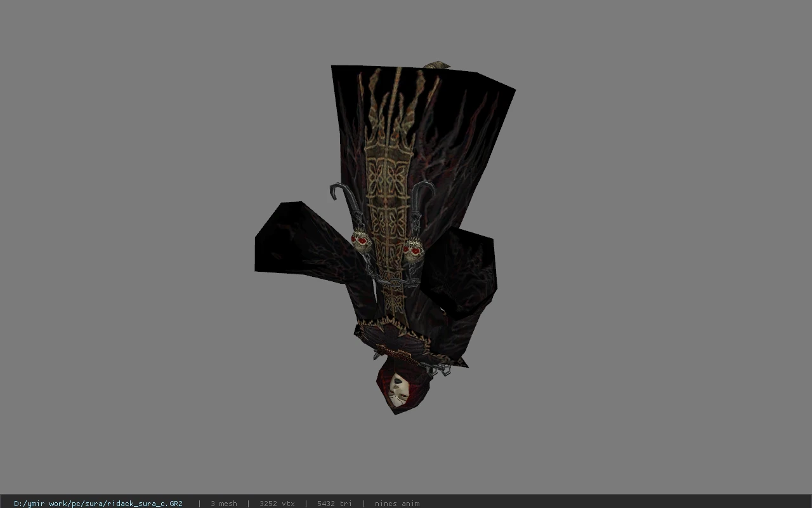Click the '5432 tri' triangle count

(x=334, y=504)
